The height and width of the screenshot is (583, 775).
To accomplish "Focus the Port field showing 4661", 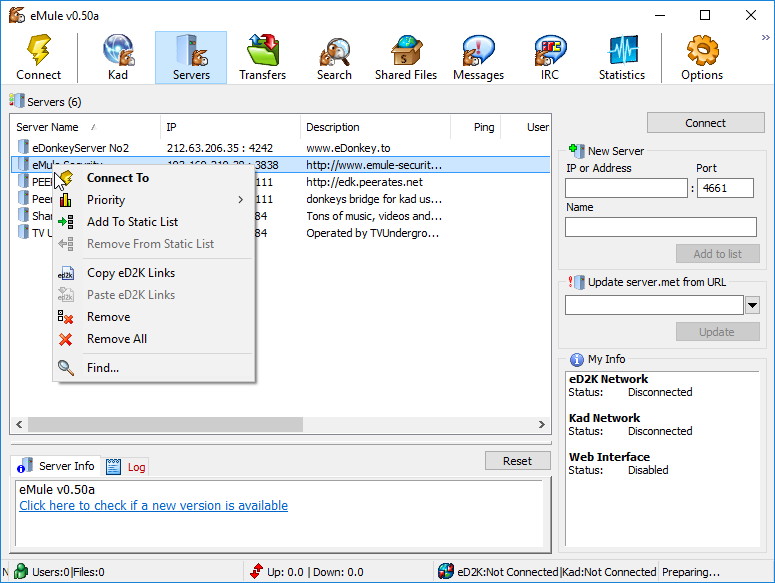I will (725, 188).
